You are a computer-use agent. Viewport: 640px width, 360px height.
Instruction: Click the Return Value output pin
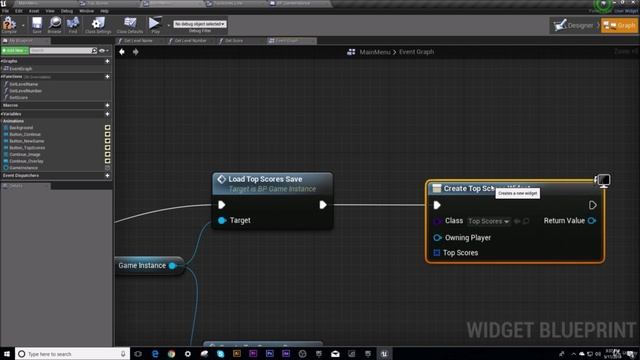coord(591,221)
